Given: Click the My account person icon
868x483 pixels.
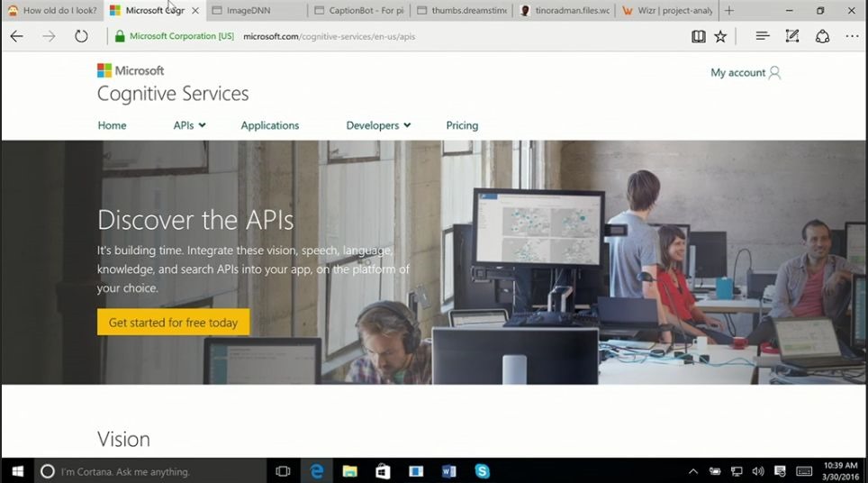Looking at the screenshot, I should [x=775, y=73].
